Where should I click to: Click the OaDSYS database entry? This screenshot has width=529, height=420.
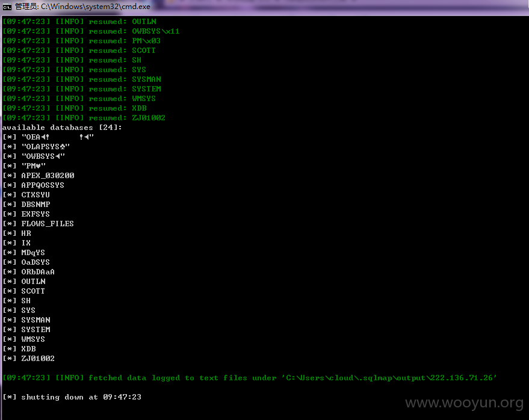click(26, 262)
